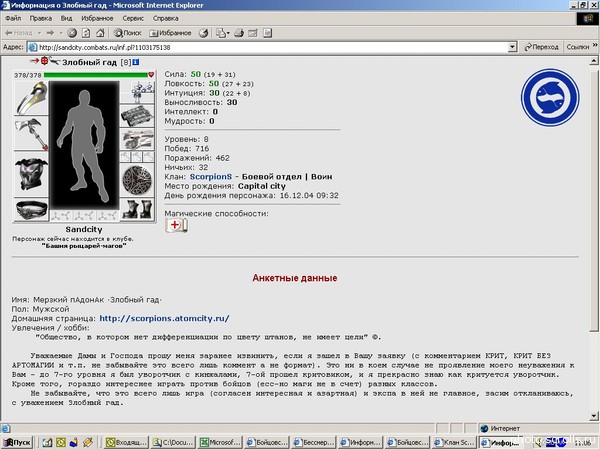Click the red target icon beside nickname

tap(45, 61)
